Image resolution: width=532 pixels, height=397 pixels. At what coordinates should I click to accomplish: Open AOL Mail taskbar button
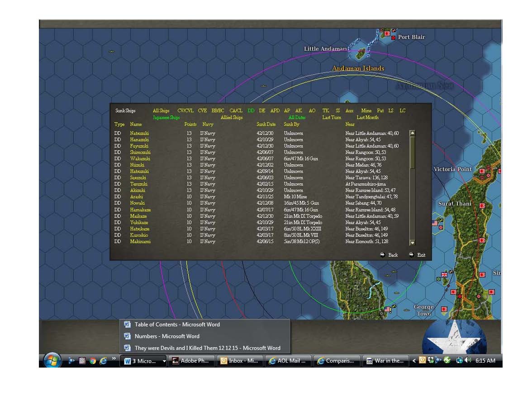pos(289,361)
